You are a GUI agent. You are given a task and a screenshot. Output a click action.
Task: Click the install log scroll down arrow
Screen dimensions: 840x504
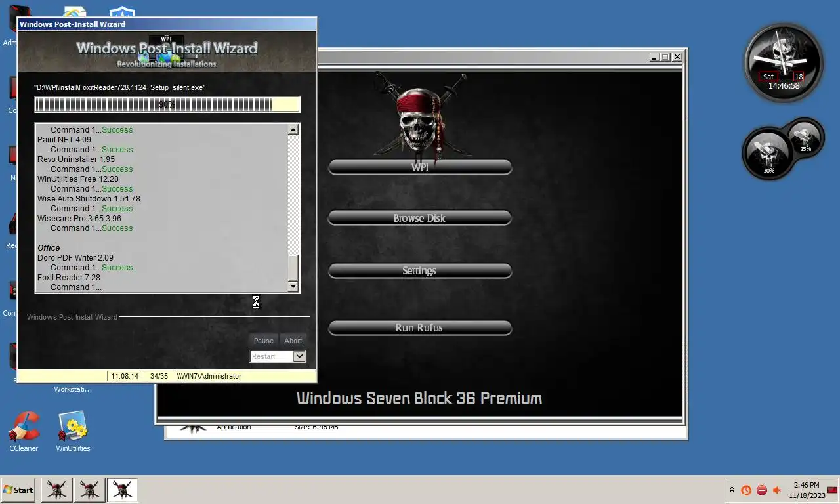(293, 286)
